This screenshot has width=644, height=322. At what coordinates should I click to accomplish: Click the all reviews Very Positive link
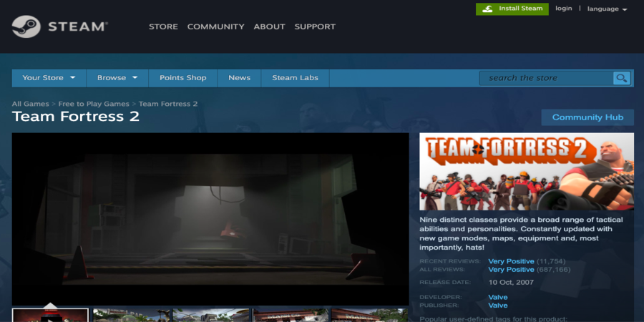(x=511, y=270)
